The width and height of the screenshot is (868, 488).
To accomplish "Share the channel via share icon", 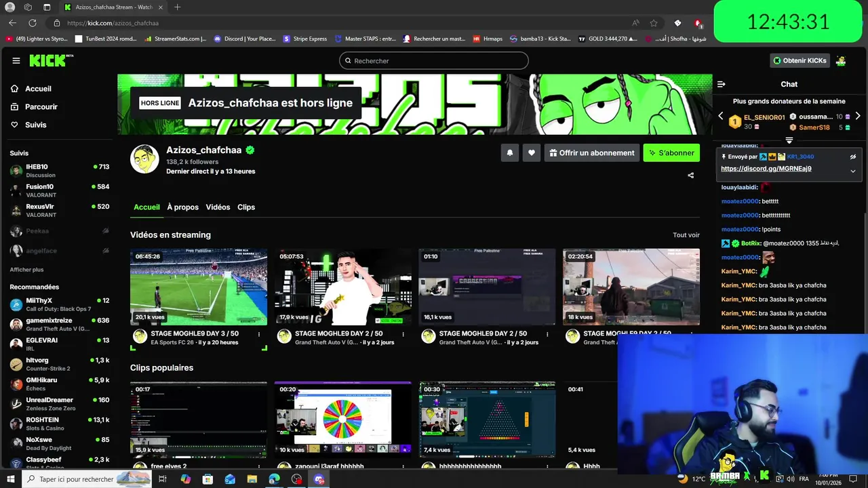I will (x=691, y=175).
